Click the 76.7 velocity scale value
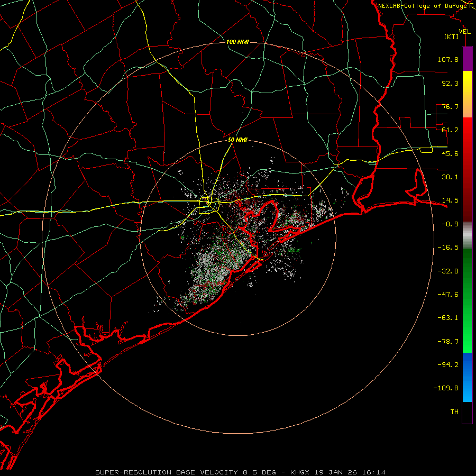 tap(450, 106)
